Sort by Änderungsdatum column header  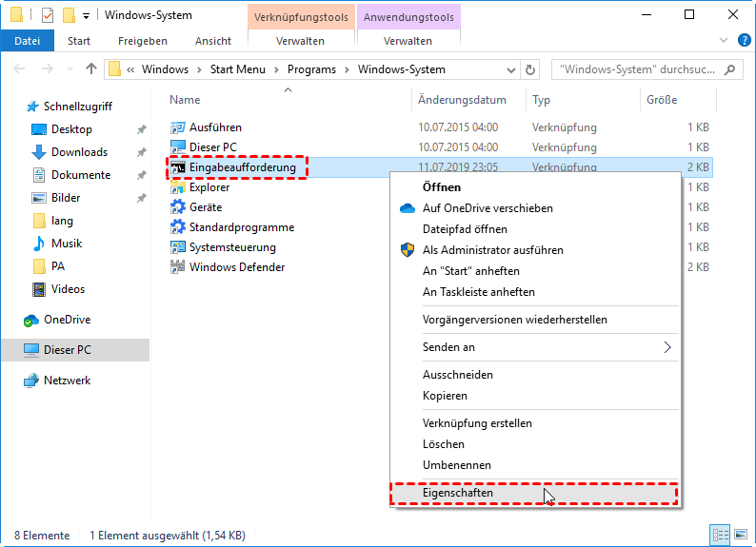click(x=468, y=100)
